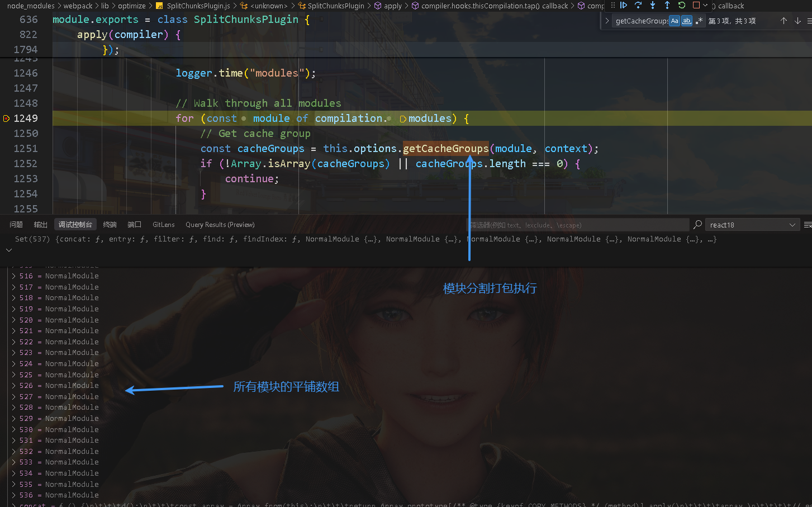The image size is (812, 507).
Task: Click the search icon beside react18 dropdown
Action: [697, 225]
